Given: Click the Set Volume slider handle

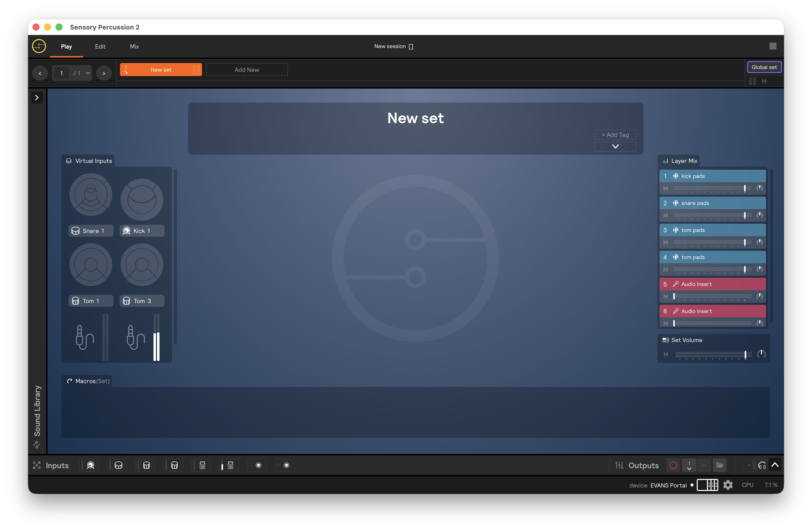Looking at the screenshot, I should [x=745, y=354].
